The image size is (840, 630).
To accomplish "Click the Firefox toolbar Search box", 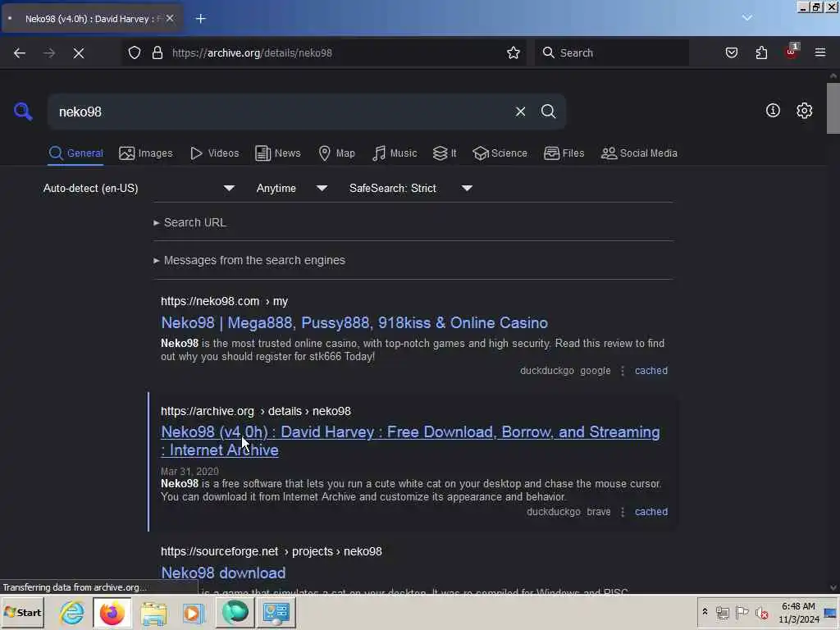I will (612, 52).
